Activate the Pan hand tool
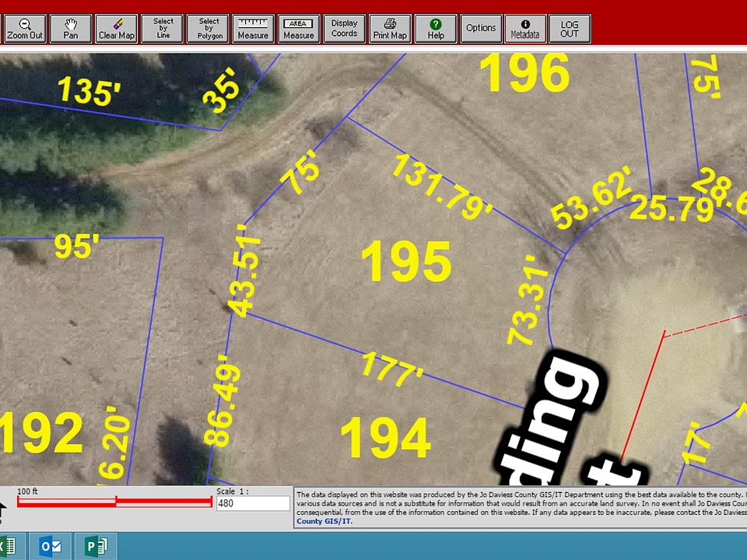 tap(71, 29)
